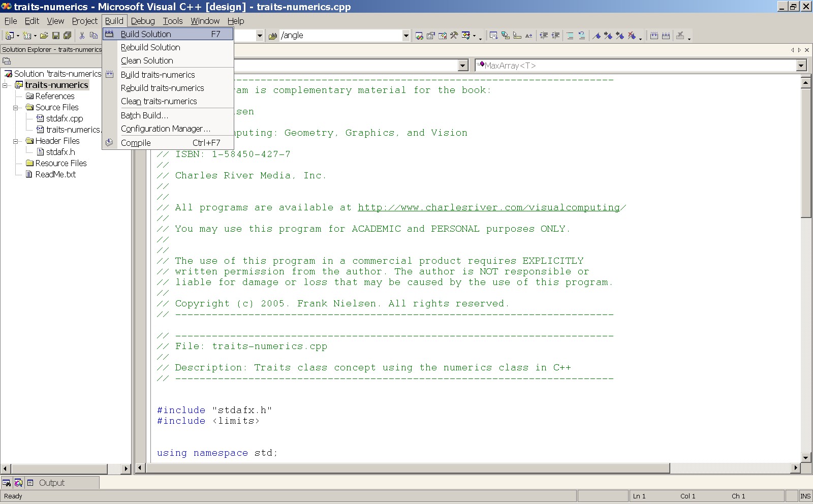Click the Toolbox hammer and wrench icon
Viewport: 813px width, 504px height.
(x=454, y=36)
